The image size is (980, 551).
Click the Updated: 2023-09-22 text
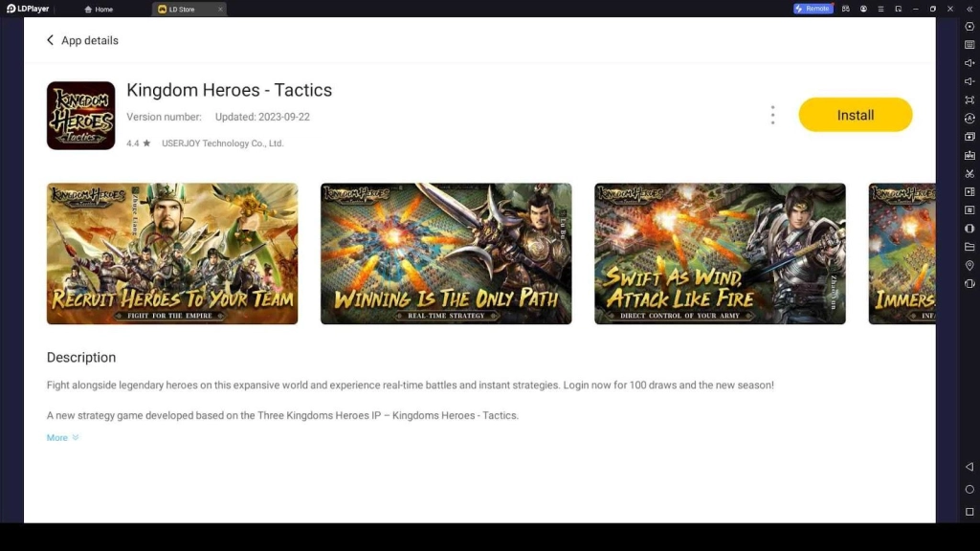point(262,117)
